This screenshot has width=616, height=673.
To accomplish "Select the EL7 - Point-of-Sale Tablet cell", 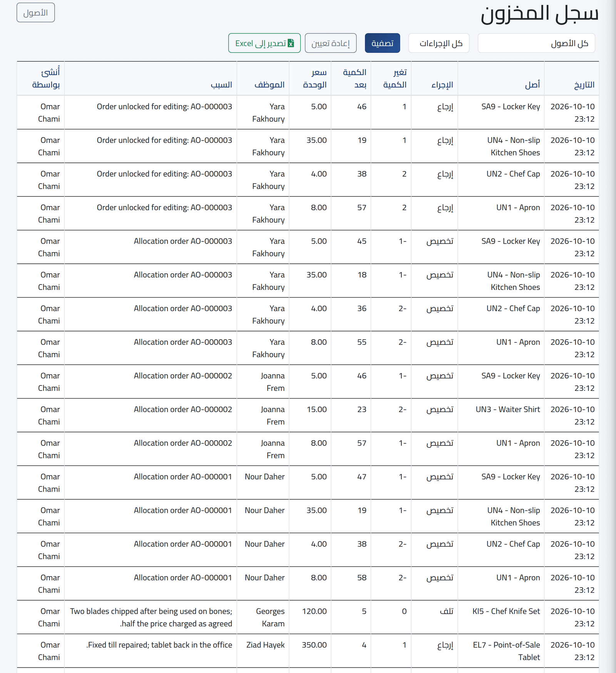I will click(x=501, y=651).
